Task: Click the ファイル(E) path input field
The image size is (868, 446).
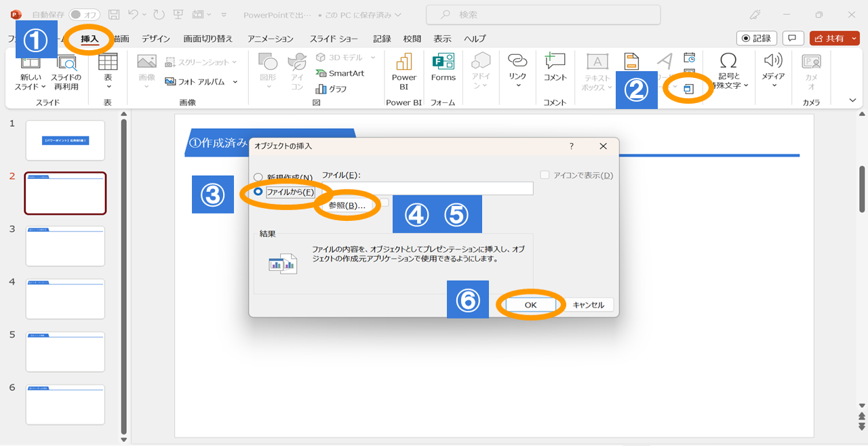Action: tap(427, 188)
